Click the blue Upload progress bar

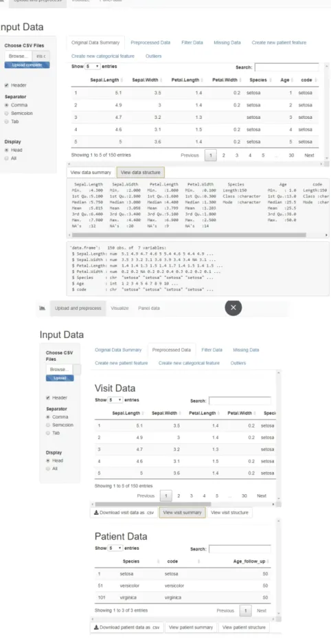[60, 378]
